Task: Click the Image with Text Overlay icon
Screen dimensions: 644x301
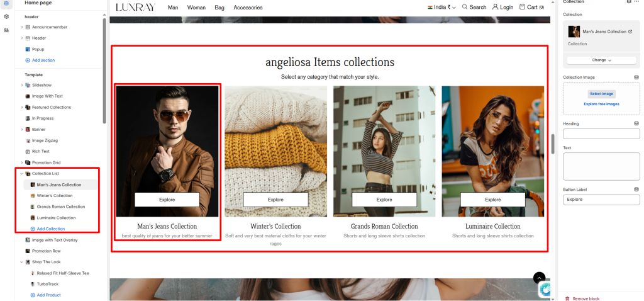Action: point(28,240)
